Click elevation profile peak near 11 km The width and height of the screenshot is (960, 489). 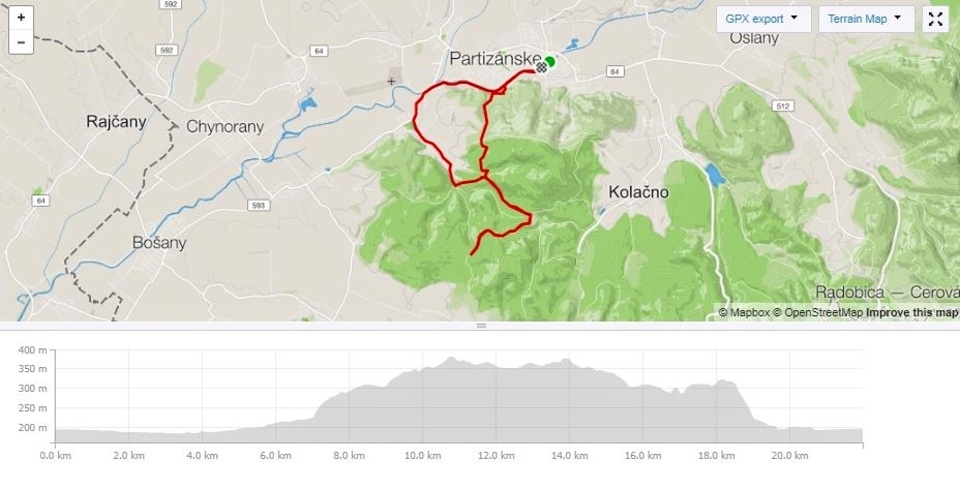[452, 359]
